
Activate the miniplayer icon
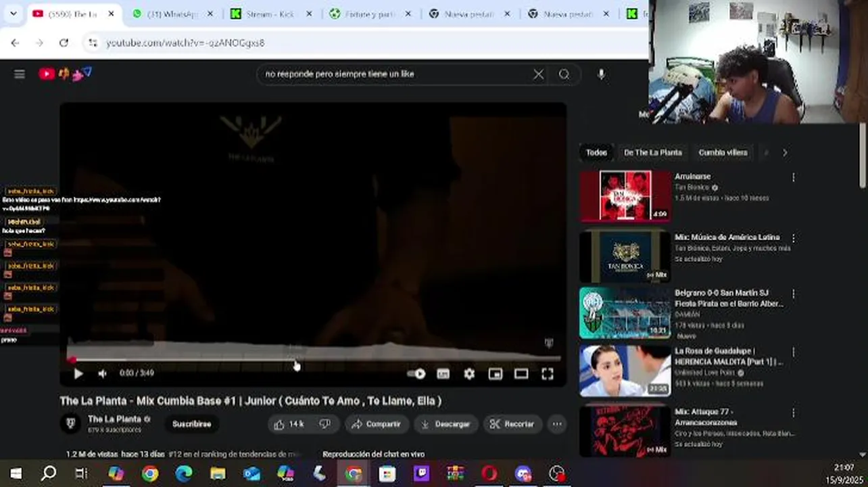[496, 373]
